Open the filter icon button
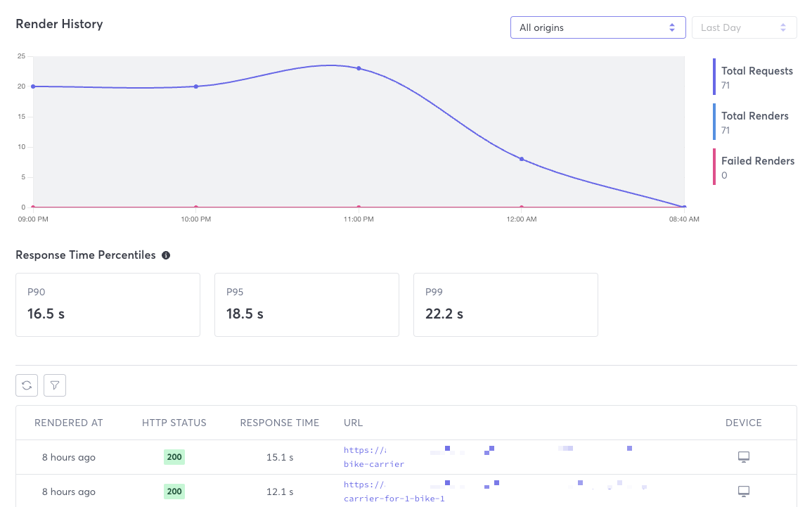 pos(55,385)
